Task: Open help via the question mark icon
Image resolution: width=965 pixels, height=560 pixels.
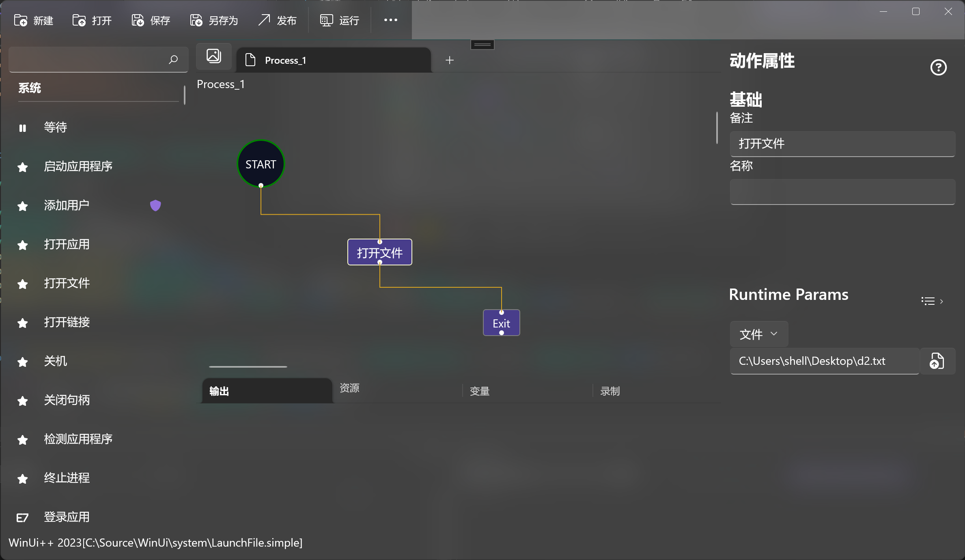Action: (938, 67)
